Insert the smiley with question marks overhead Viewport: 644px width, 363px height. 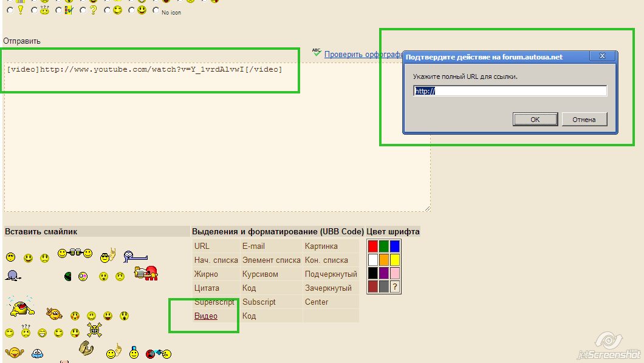[26, 331]
